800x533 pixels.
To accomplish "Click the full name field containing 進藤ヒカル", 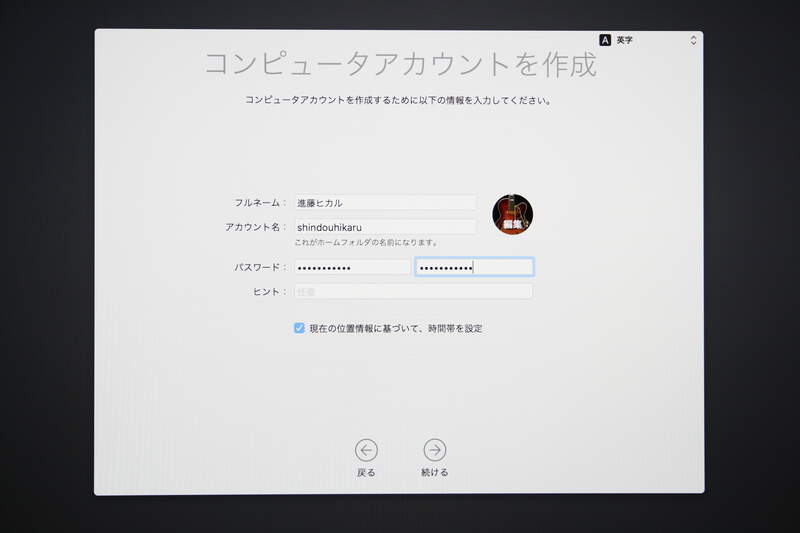I will coord(385,203).
